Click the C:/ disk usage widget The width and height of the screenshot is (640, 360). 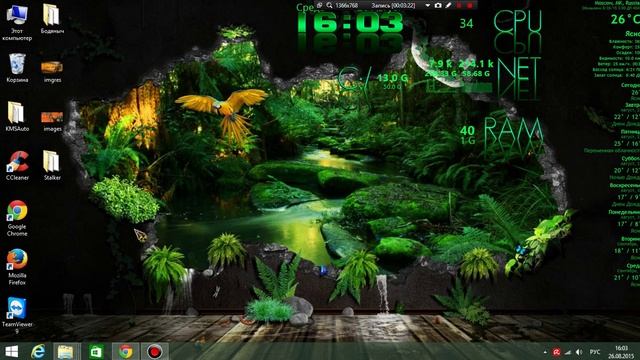(x=354, y=78)
